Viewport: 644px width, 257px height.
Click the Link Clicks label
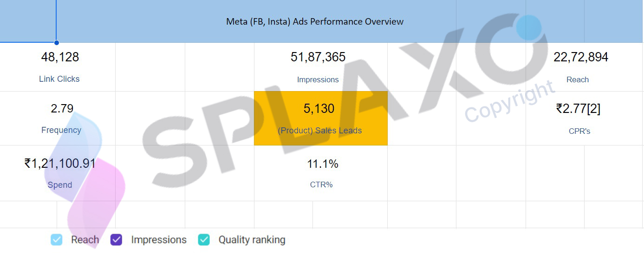click(x=59, y=79)
